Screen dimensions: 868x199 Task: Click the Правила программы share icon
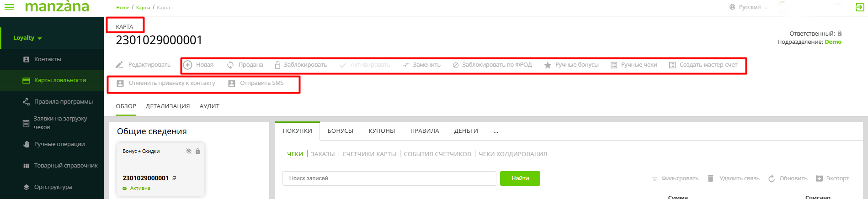tap(27, 102)
